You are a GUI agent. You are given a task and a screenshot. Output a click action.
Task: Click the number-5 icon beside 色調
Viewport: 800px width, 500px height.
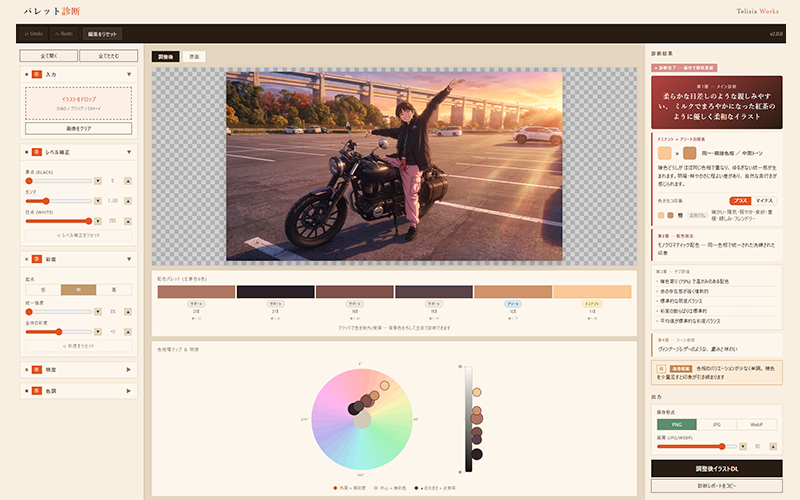pos(37,391)
